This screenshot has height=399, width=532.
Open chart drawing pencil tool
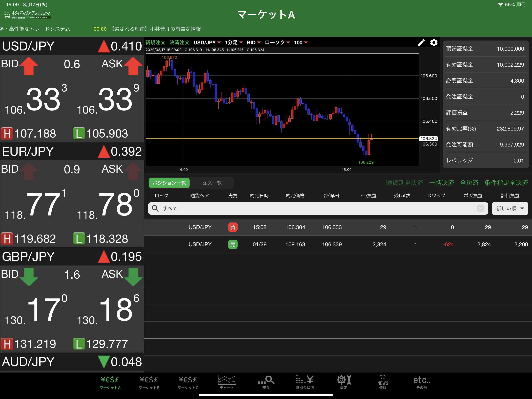421,43
